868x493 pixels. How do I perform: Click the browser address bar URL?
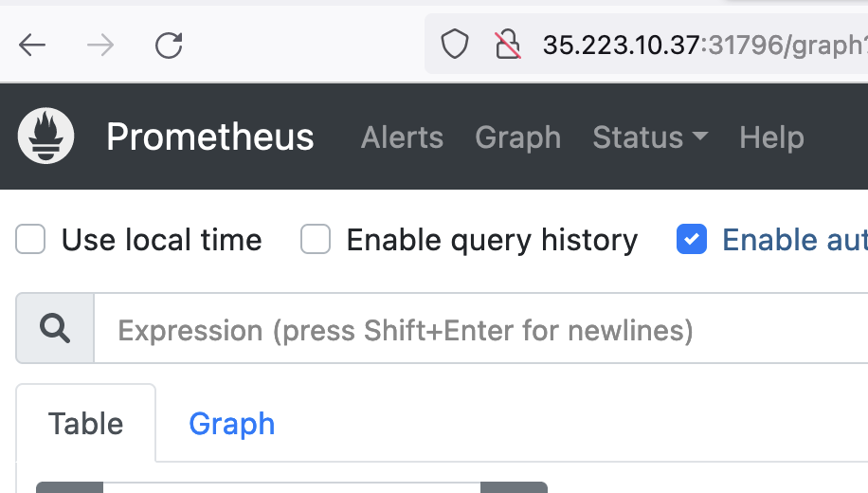pyautogui.click(x=701, y=45)
